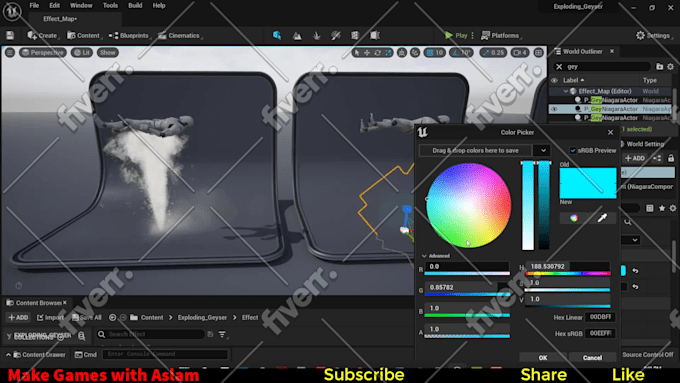Adjust camera speed 4 button
The height and width of the screenshot is (383, 680).
[520, 52]
